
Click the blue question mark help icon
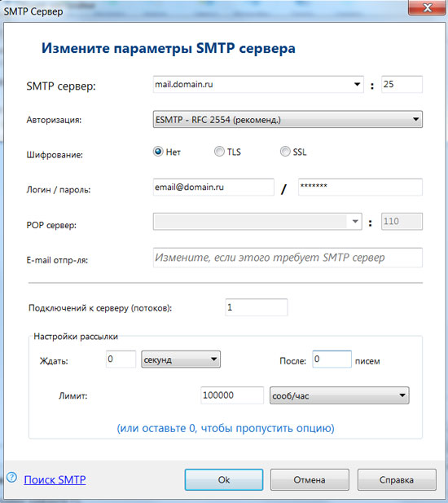[x=12, y=477]
